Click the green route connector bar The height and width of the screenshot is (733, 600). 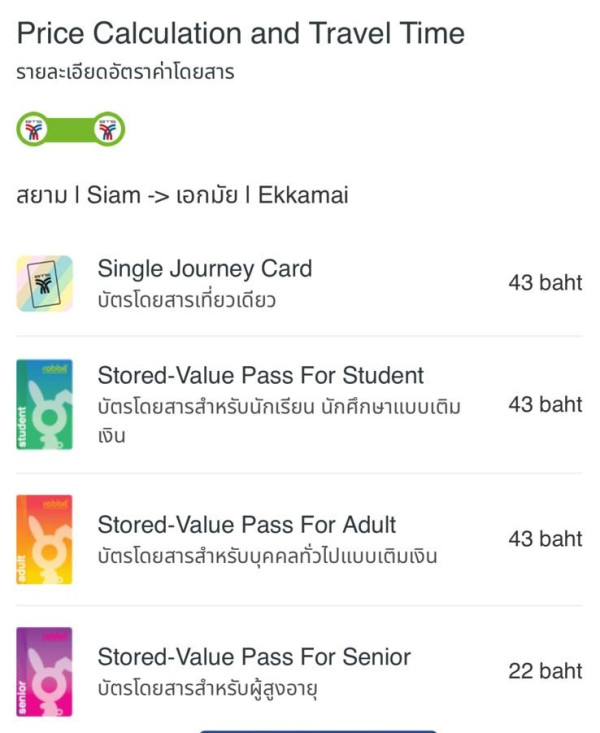click(69, 130)
